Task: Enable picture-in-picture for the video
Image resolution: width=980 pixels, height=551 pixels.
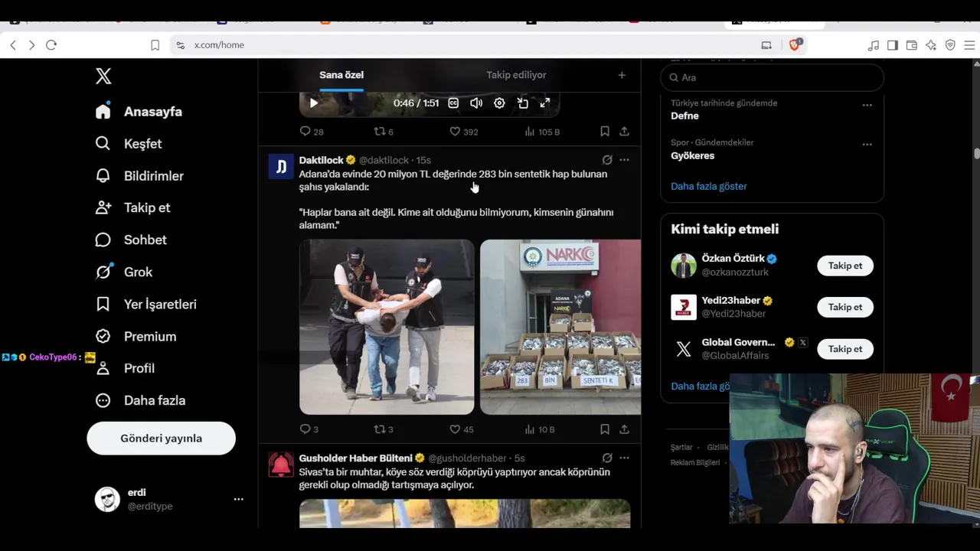Action: pyautogui.click(x=523, y=103)
